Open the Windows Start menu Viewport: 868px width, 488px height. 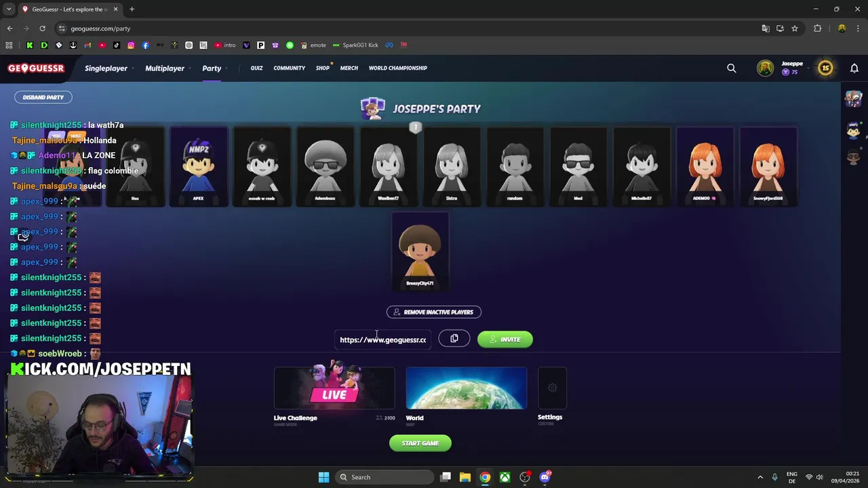(x=323, y=477)
